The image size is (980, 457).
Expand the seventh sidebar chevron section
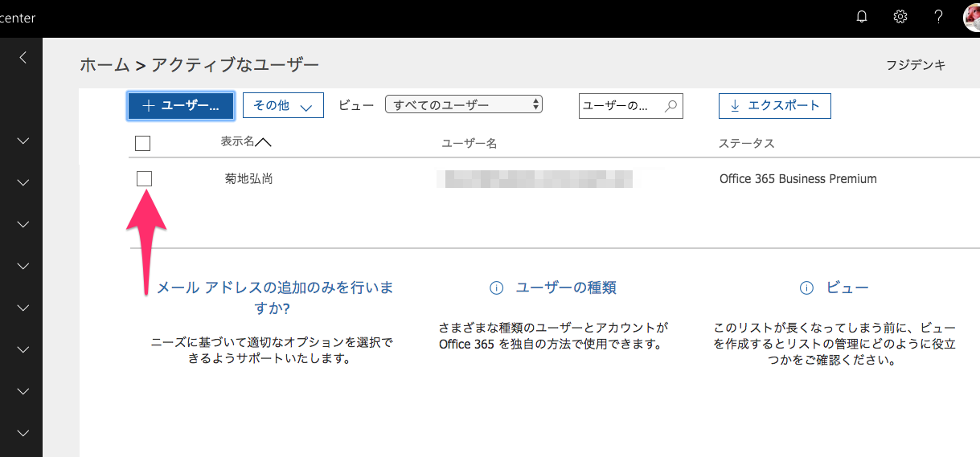(x=23, y=391)
